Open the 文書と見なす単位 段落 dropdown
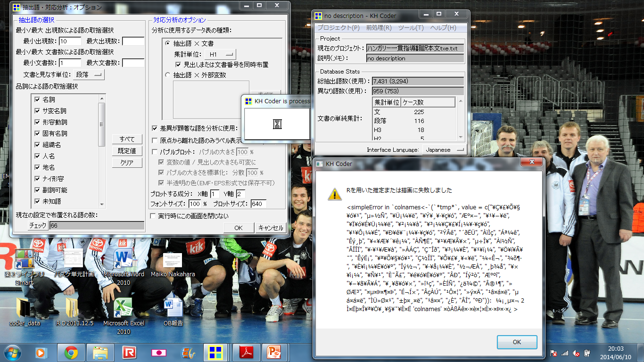 (89, 74)
